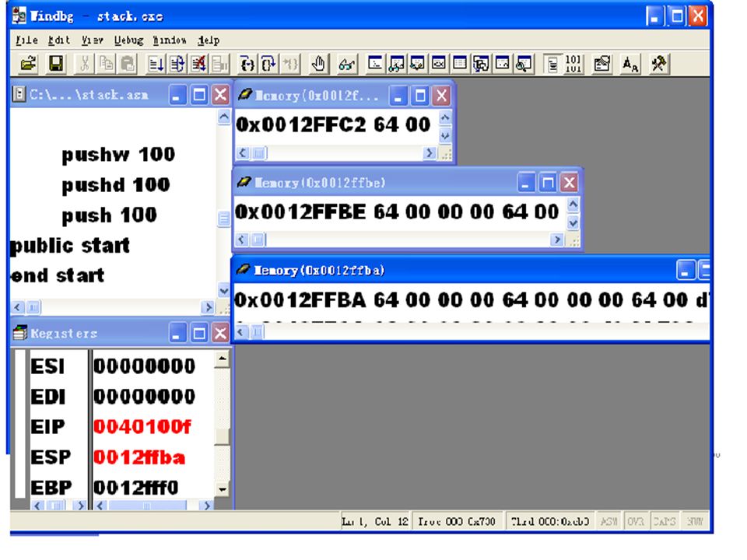This screenshot has height=560, width=747.
Task: Click the Copy toolbar icon
Action: [x=107, y=63]
